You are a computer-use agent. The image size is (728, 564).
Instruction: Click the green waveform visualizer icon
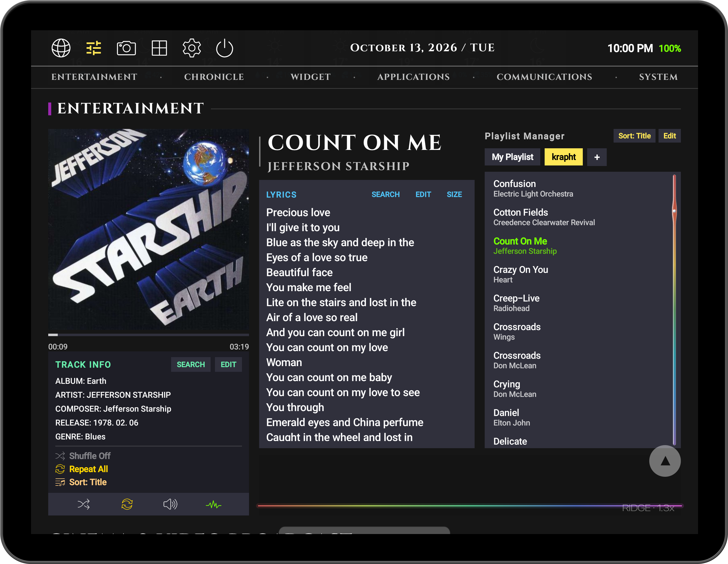(214, 505)
